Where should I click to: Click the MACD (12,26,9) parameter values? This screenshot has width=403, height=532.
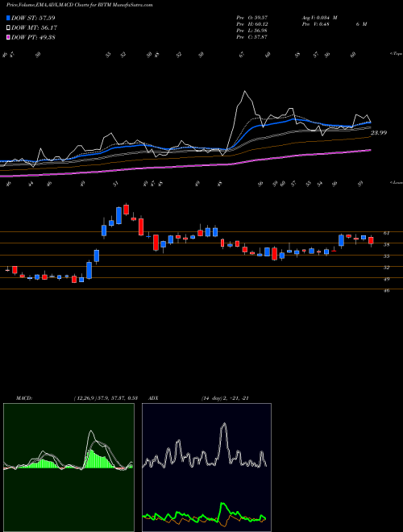(106, 398)
